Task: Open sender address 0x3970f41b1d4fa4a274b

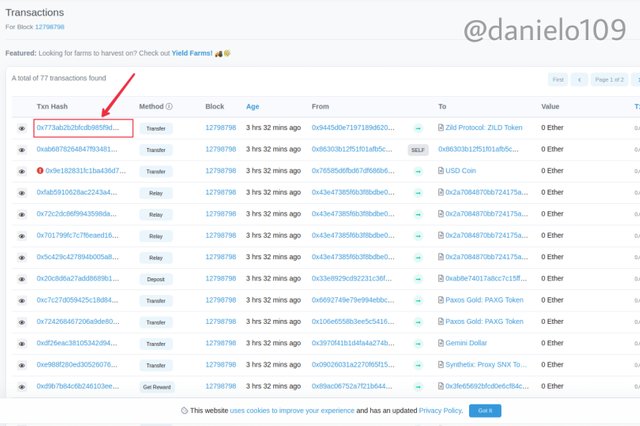Action: coord(353,343)
